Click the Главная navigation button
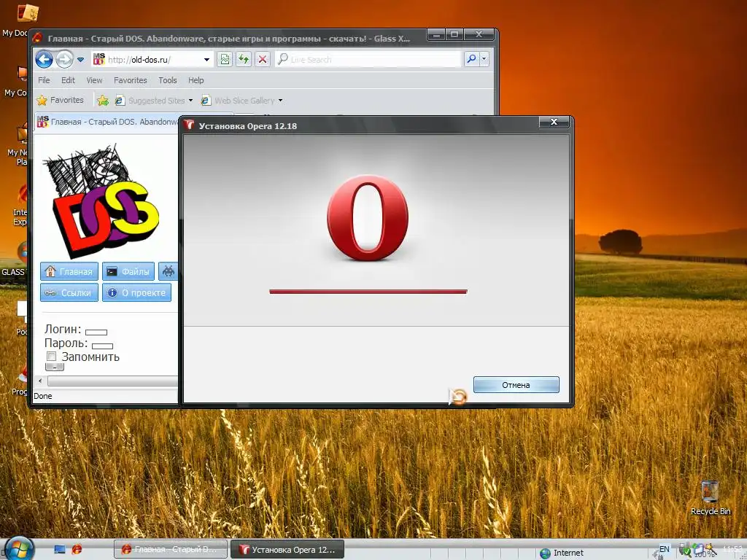Screen dimensions: 747x560 (x=69, y=271)
